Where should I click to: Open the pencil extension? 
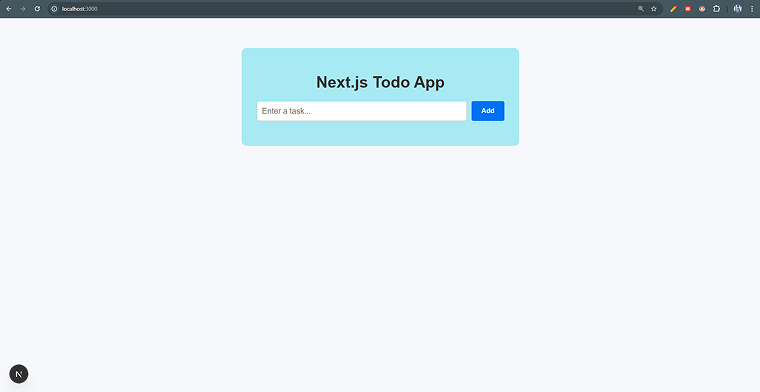(673, 9)
